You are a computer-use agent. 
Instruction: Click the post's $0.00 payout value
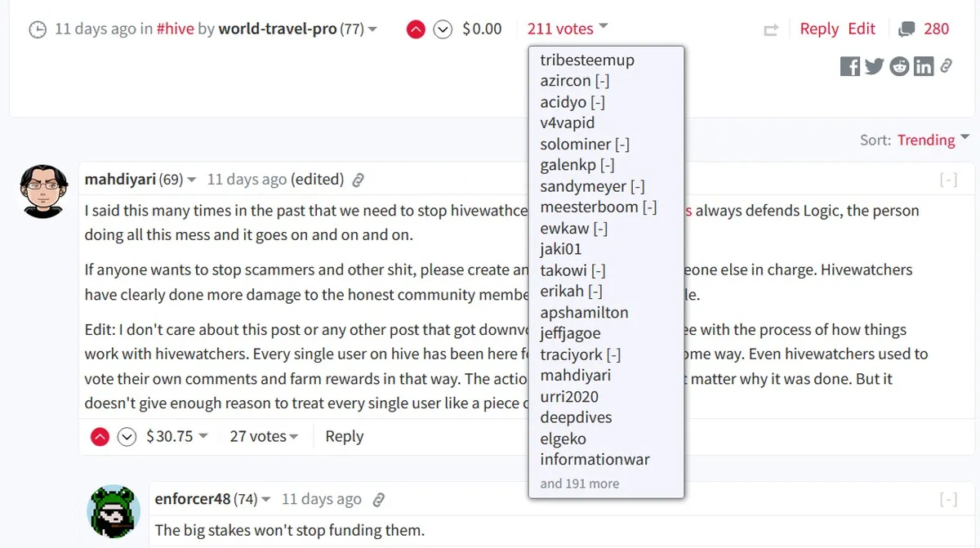(x=482, y=29)
